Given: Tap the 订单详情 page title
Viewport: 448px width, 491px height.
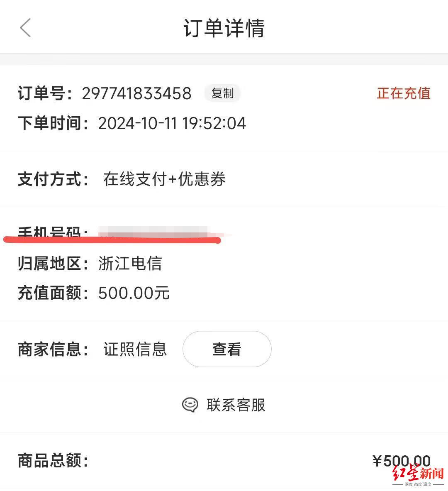Looking at the screenshot, I should point(224,28).
